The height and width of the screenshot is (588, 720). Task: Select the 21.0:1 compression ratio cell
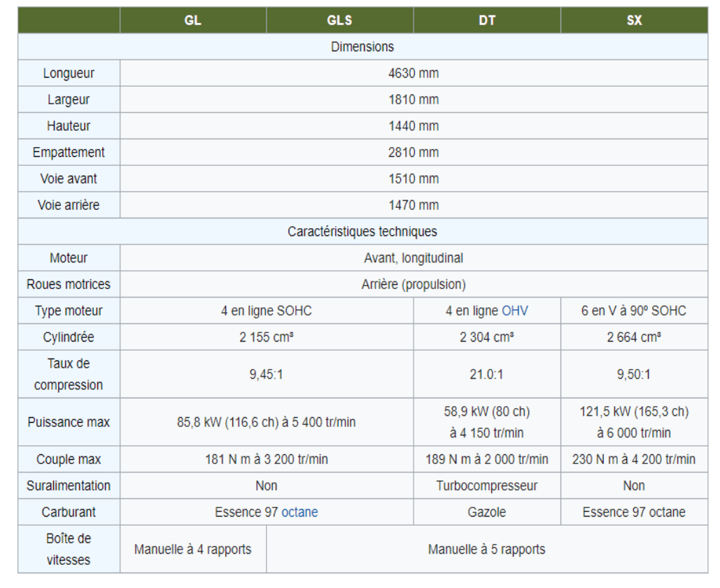(487, 374)
